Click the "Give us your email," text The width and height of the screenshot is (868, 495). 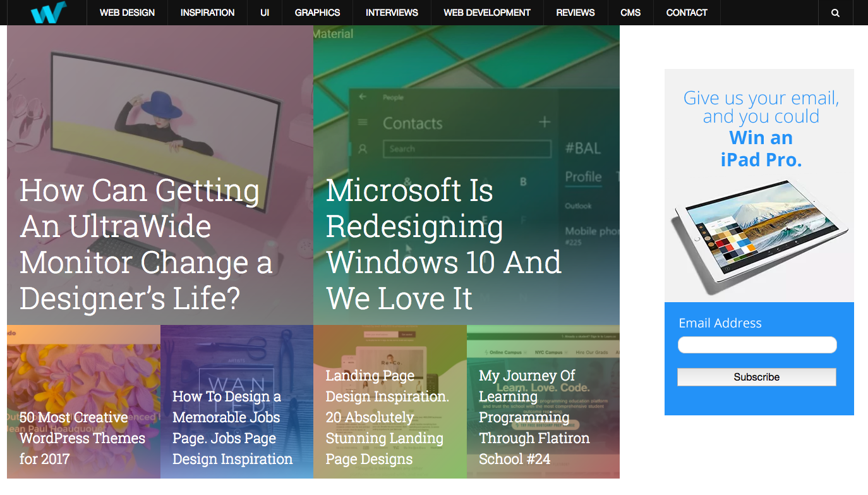coord(761,98)
